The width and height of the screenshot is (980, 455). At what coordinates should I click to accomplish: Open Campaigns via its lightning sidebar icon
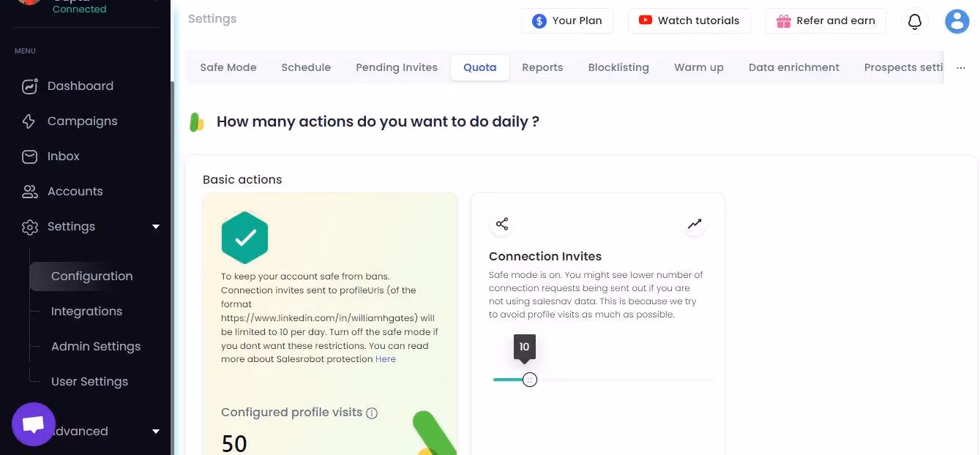pyautogui.click(x=29, y=121)
